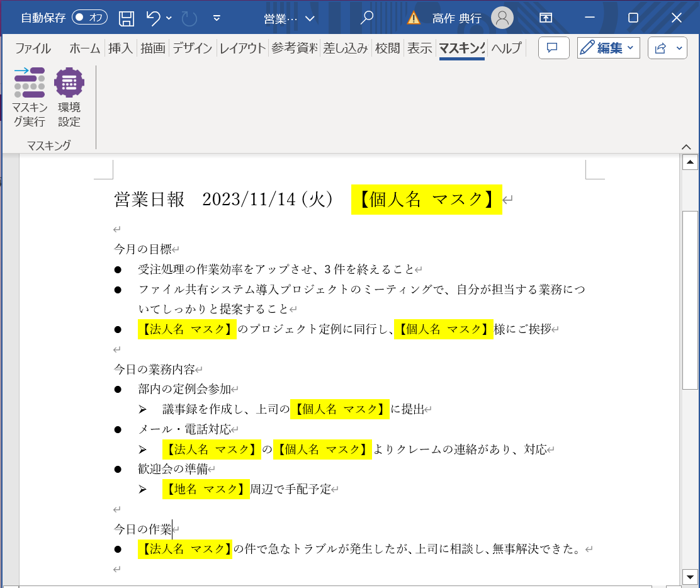The image size is (700, 588).
Task: Click the heading 今日の業務内容
Action: (x=154, y=369)
